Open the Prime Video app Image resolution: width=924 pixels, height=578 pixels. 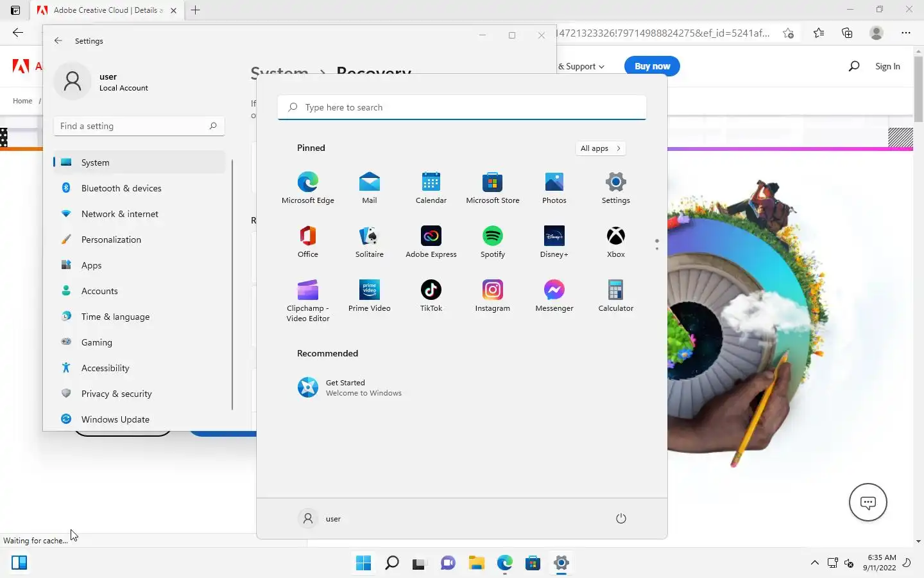click(370, 295)
